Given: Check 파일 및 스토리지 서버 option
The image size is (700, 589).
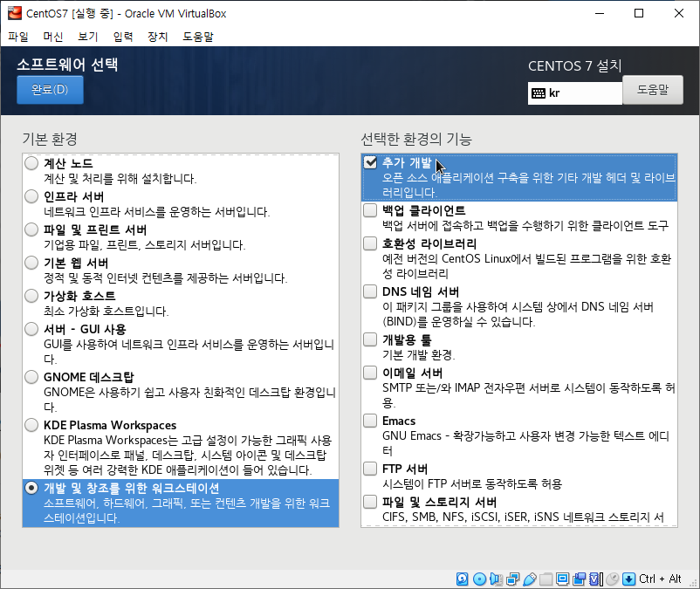Looking at the screenshot, I should pos(370,502).
